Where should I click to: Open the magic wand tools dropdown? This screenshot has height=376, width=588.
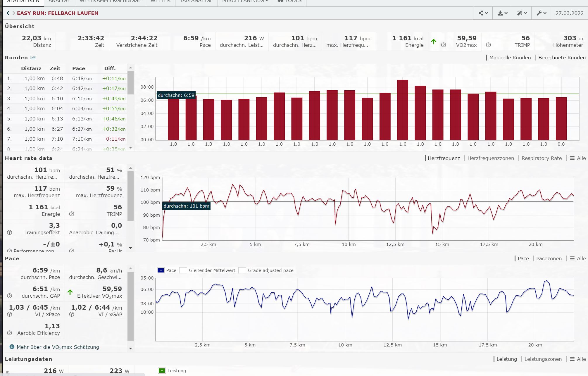coord(522,13)
